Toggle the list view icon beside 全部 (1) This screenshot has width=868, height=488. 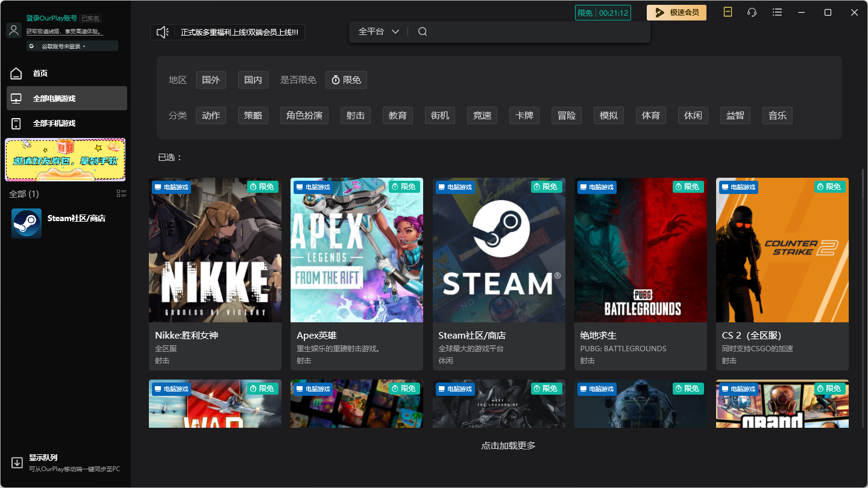point(121,193)
